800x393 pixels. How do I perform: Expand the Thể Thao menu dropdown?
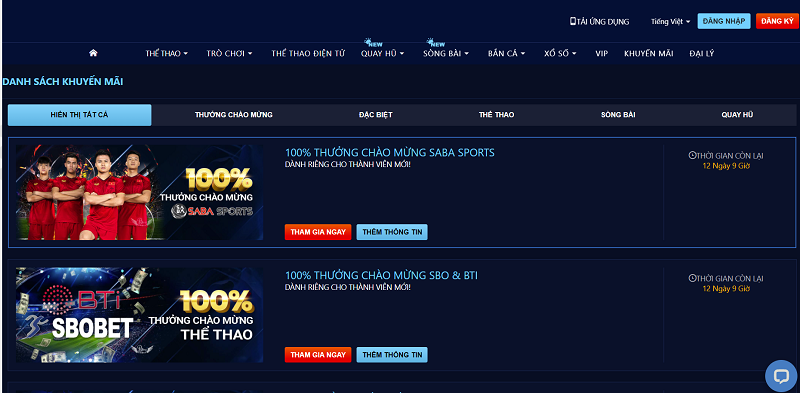tap(167, 53)
